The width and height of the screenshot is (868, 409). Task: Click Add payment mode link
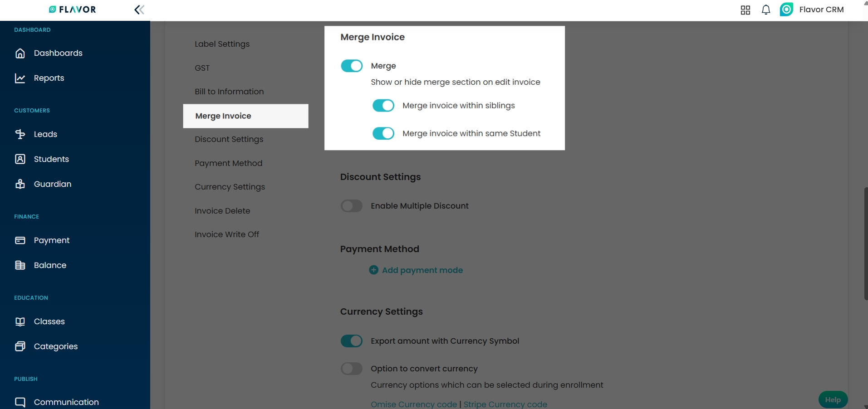tap(422, 270)
